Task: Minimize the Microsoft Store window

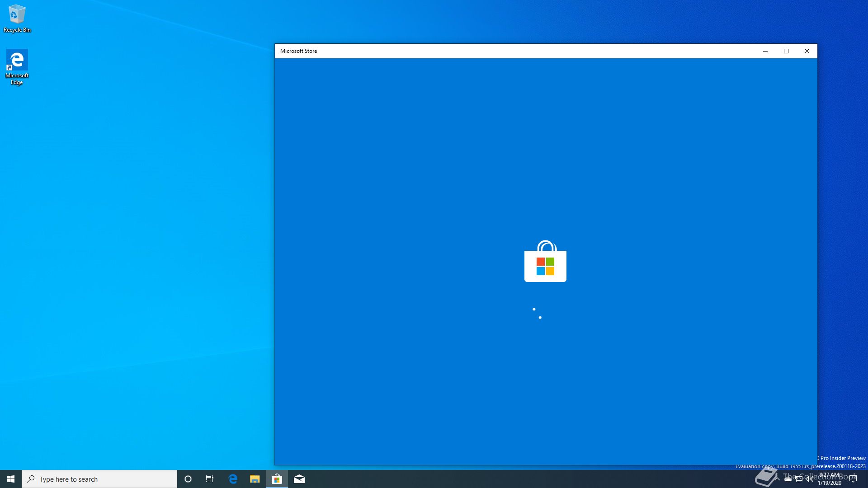Action: tap(765, 51)
